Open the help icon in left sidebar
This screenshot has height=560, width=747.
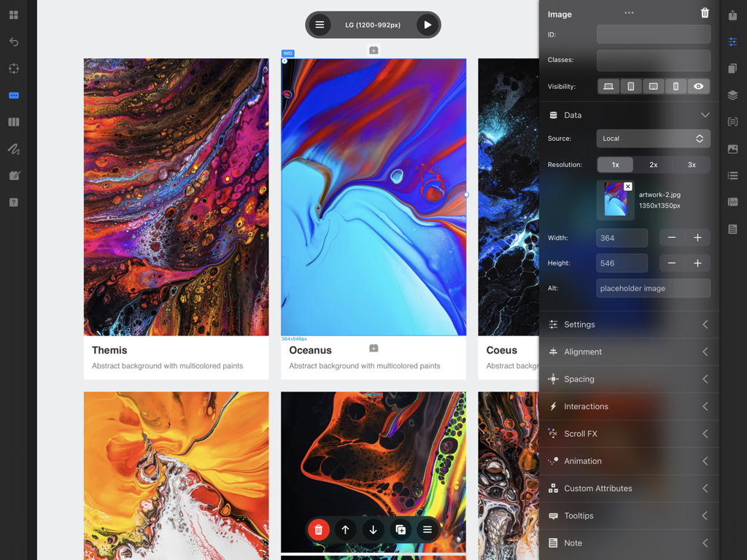pyautogui.click(x=13, y=202)
